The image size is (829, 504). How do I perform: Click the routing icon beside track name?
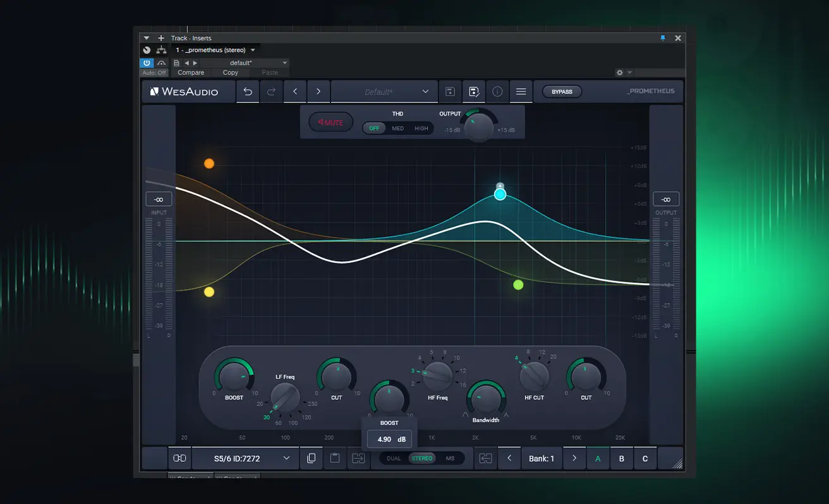coord(160,50)
